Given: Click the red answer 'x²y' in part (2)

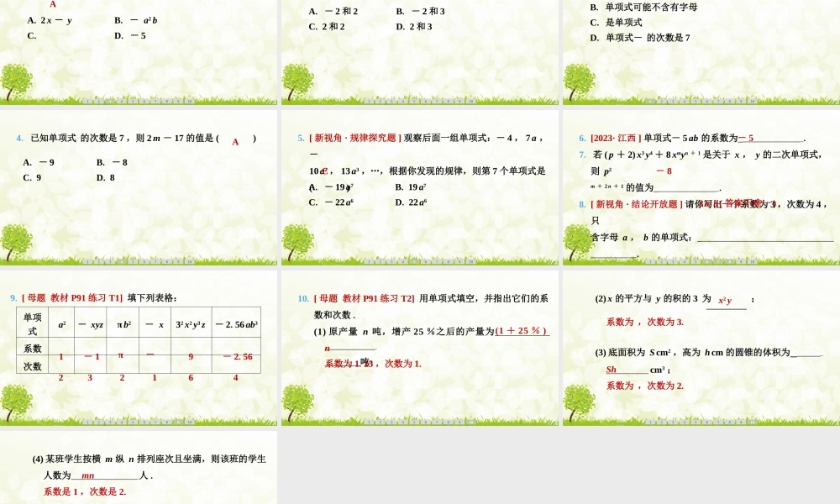Looking at the screenshot, I should [725, 301].
